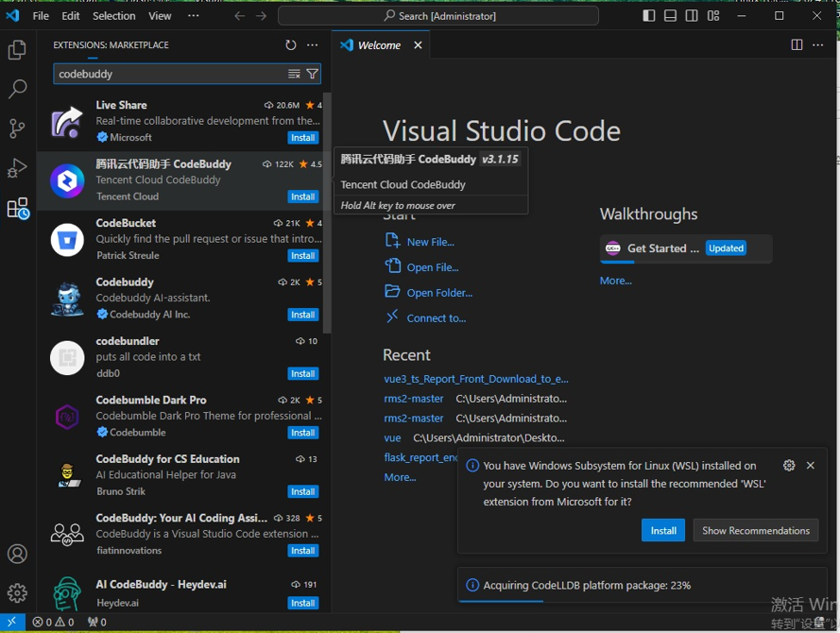This screenshot has width=840, height=633.
Task: Open the Search [Administrator] command center
Action: point(438,16)
